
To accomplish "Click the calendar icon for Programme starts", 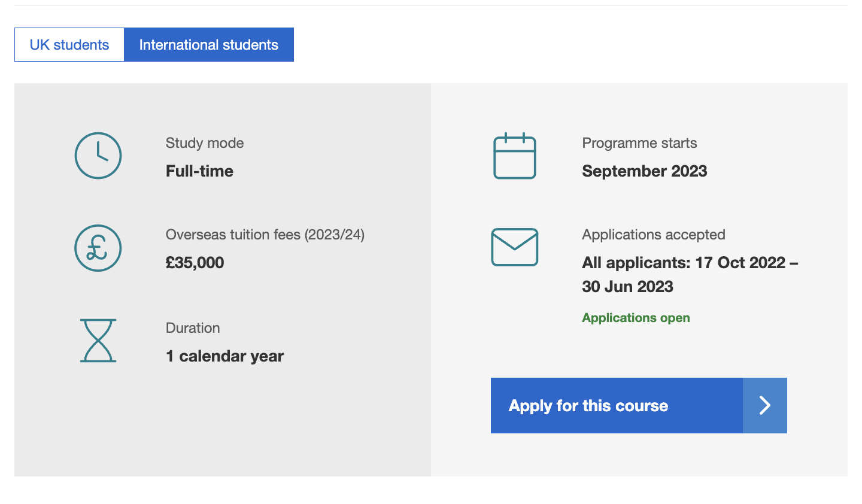I will point(514,156).
